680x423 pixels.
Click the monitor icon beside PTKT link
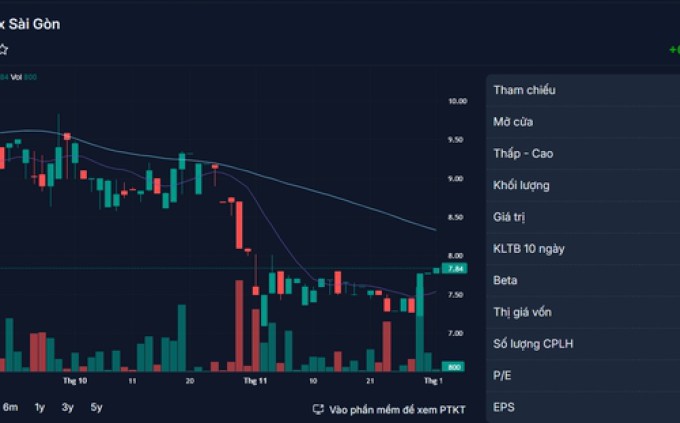[x=318, y=409]
